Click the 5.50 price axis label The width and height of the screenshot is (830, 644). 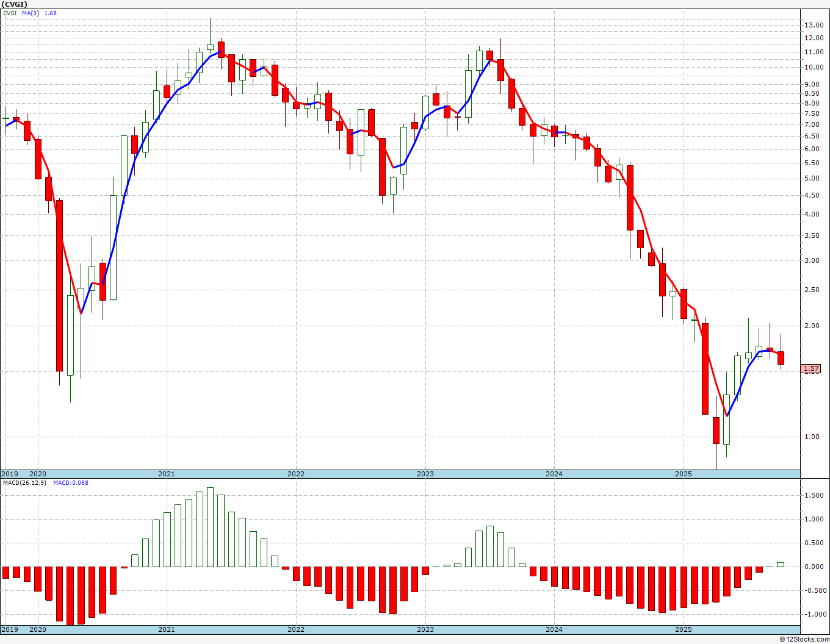(x=812, y=163)
